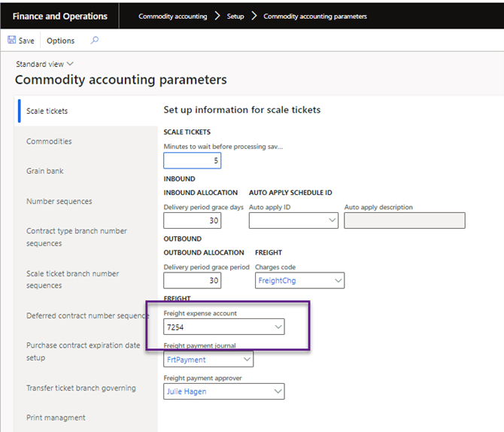Click the Save disk icon

click(12, 41)
